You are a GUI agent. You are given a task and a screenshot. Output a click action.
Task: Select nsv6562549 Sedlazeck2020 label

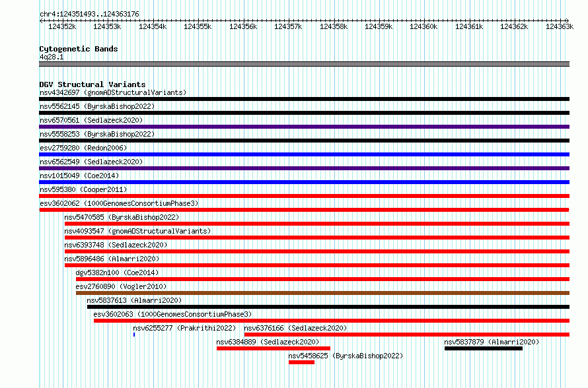click(x=91, y=162)
